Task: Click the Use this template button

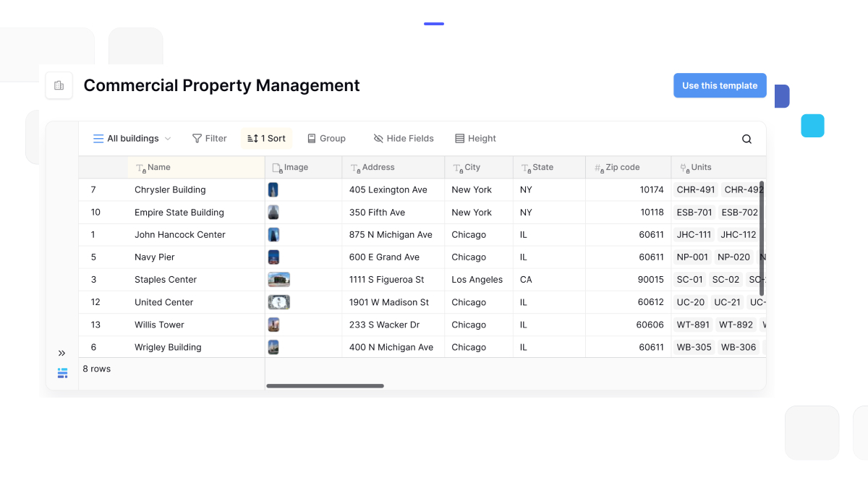Action: point(719,85)
